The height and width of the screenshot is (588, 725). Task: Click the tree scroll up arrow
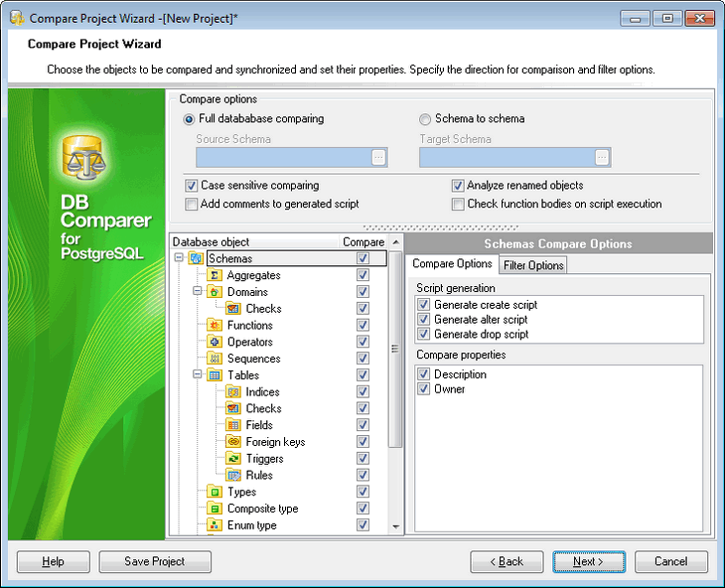pos(396,242)
